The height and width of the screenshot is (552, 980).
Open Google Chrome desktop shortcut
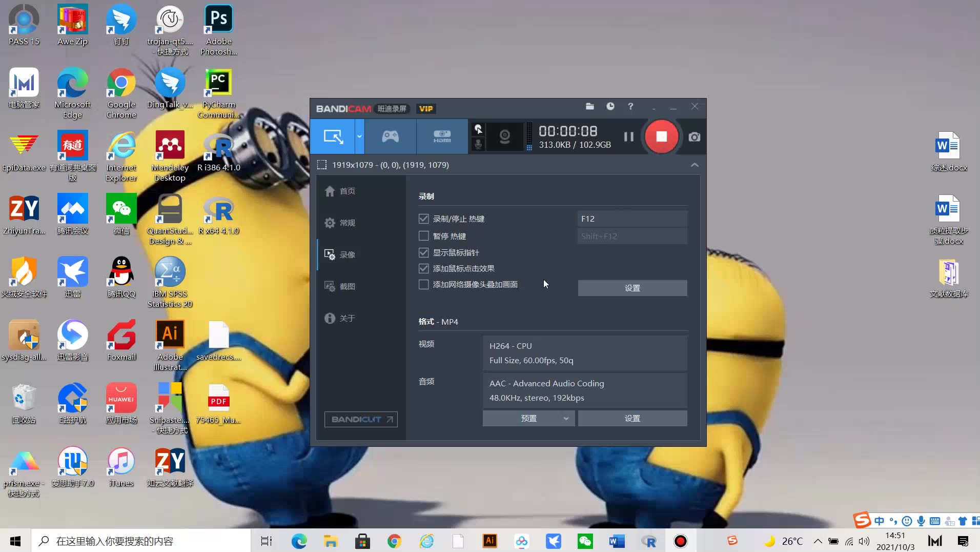point(121,93)
